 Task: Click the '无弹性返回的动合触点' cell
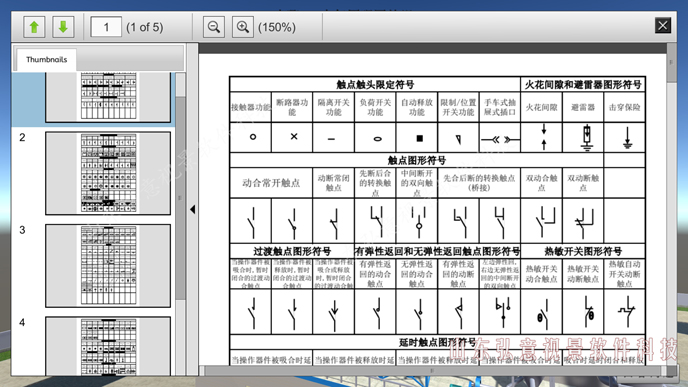[x=417, y=274]
